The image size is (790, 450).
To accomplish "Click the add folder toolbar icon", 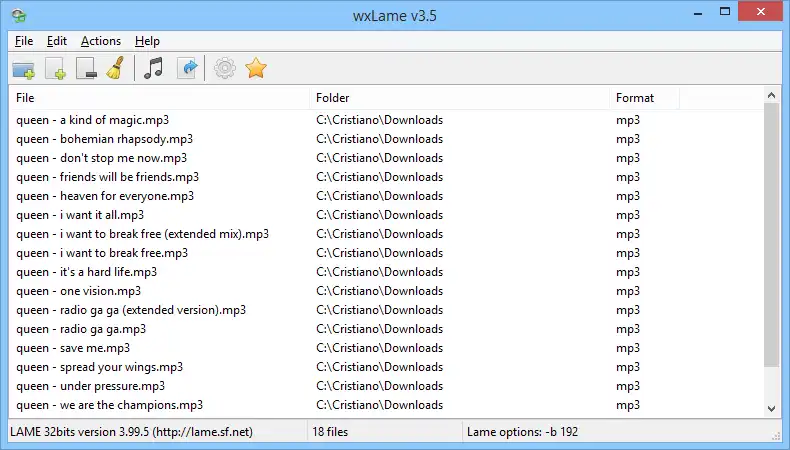I will [23, 68].
